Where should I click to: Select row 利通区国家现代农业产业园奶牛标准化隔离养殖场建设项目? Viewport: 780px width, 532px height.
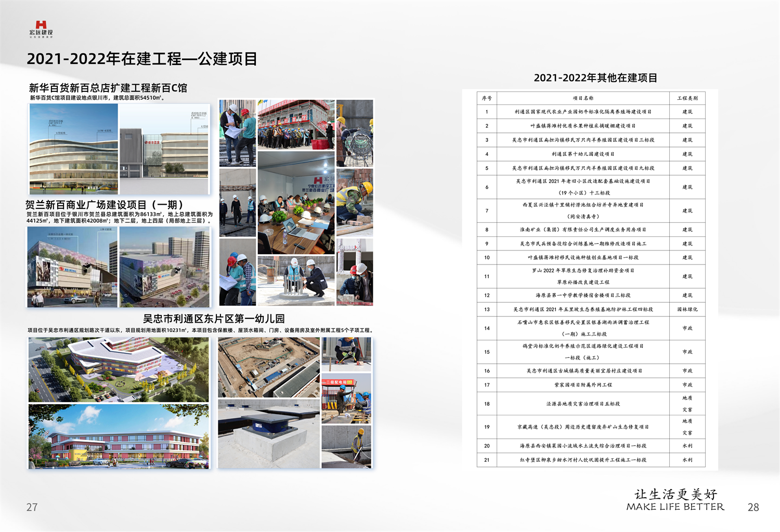[591, 112]
